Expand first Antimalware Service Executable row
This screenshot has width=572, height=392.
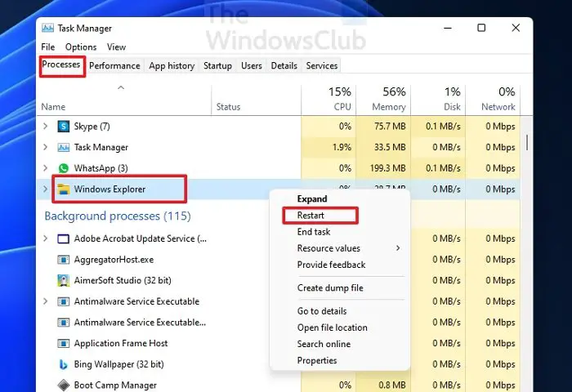(45, 301)
